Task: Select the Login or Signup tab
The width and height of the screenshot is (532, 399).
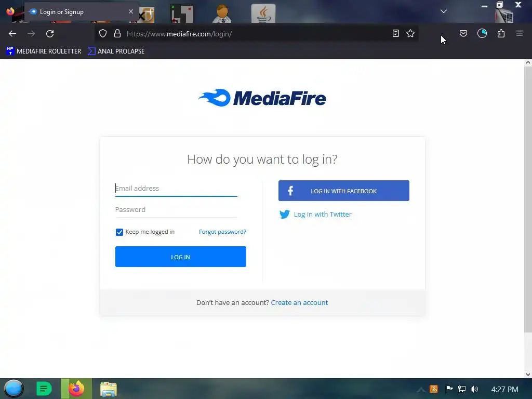Action: click(x=82, y=11)
